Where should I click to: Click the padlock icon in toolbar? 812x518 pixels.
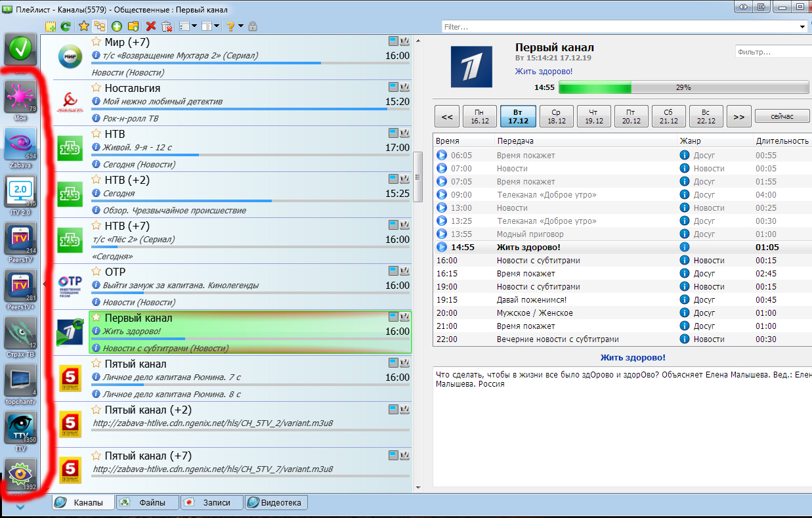pyautogui.click(x=253, y=26)
